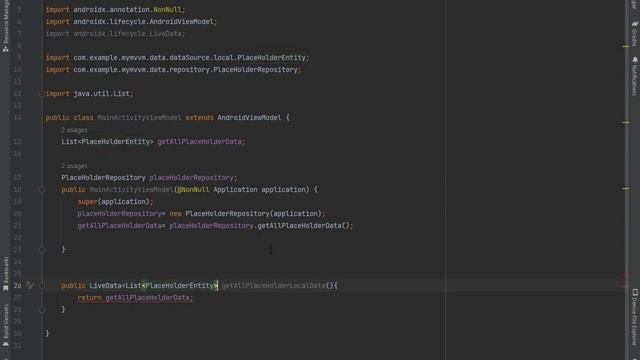Show usages hint above getAllPlaceHolderData field

pos(74,130)
